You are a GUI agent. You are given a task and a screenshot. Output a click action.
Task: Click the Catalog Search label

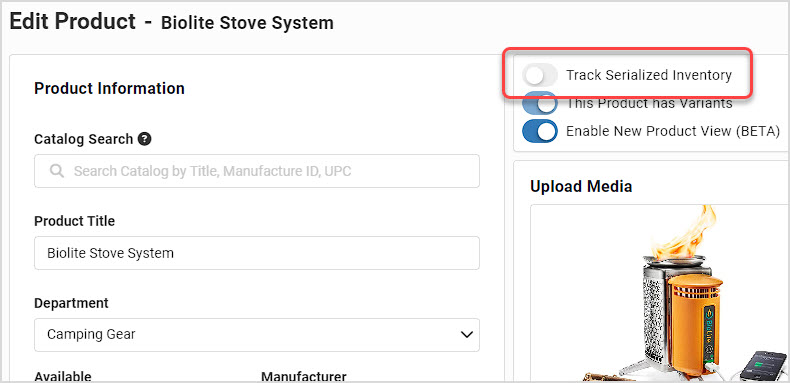point(84,139)
